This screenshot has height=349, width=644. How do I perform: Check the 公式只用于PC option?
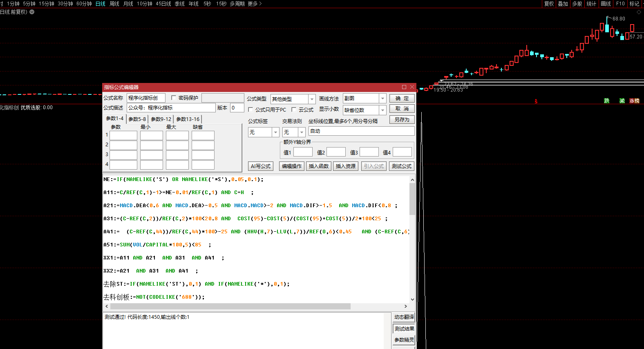click(x=250, y=110)
